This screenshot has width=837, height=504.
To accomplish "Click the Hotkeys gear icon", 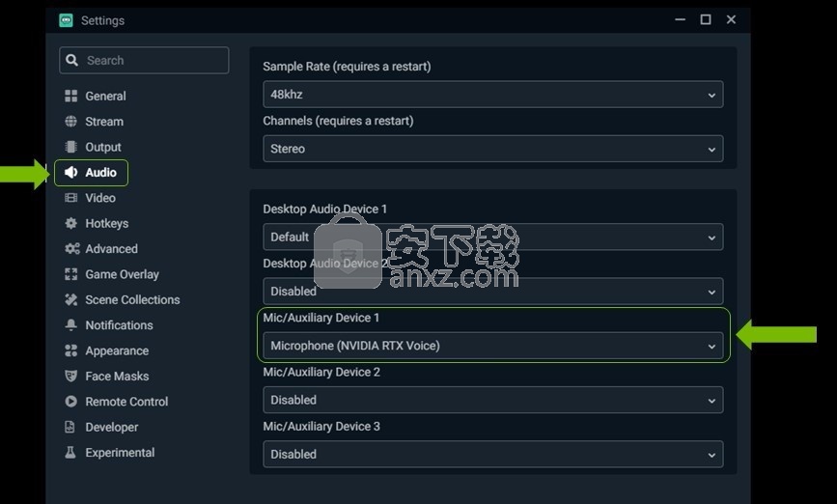I will click(x=71, y=223).
